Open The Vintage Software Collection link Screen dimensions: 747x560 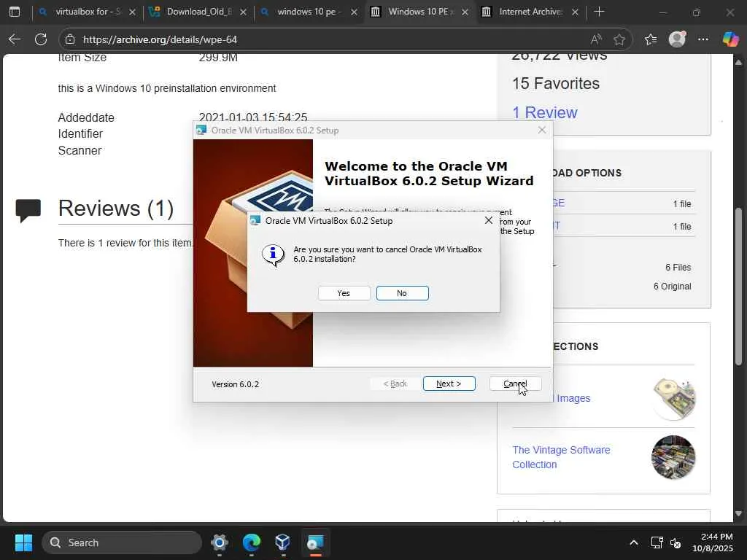tap(561, 457)
